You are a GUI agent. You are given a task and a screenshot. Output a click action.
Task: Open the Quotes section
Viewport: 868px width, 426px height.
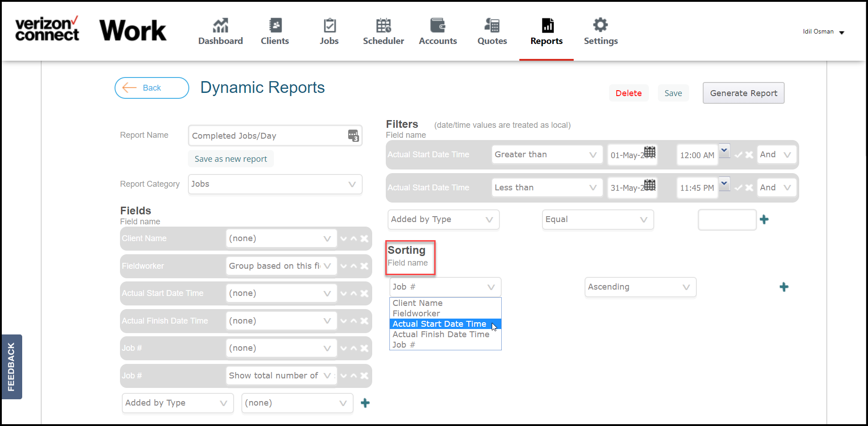[x=492, y=32]
